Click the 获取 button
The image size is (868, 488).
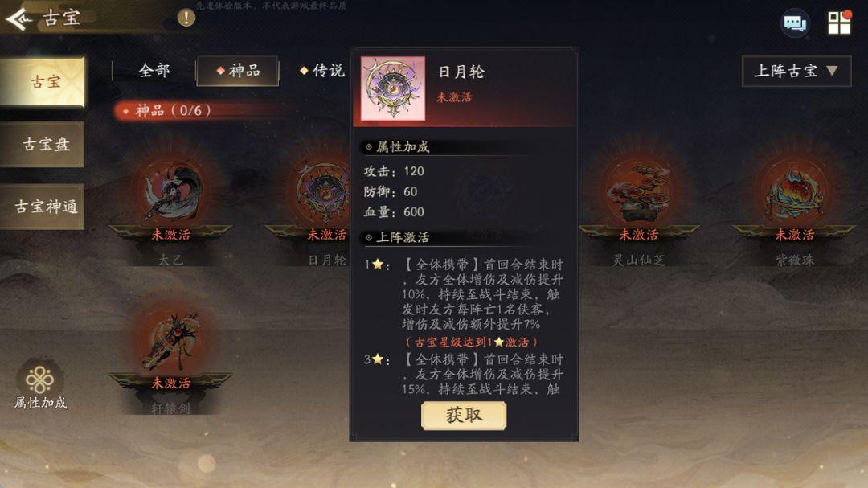464,416
